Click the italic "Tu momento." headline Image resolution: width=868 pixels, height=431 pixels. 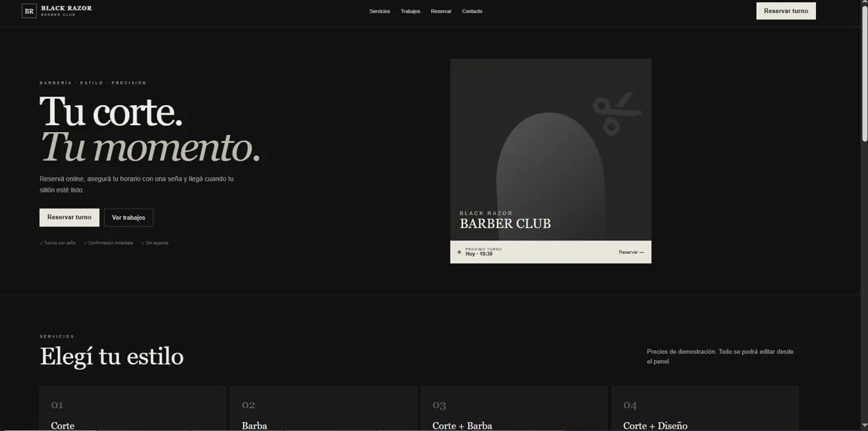coord(150,147)
